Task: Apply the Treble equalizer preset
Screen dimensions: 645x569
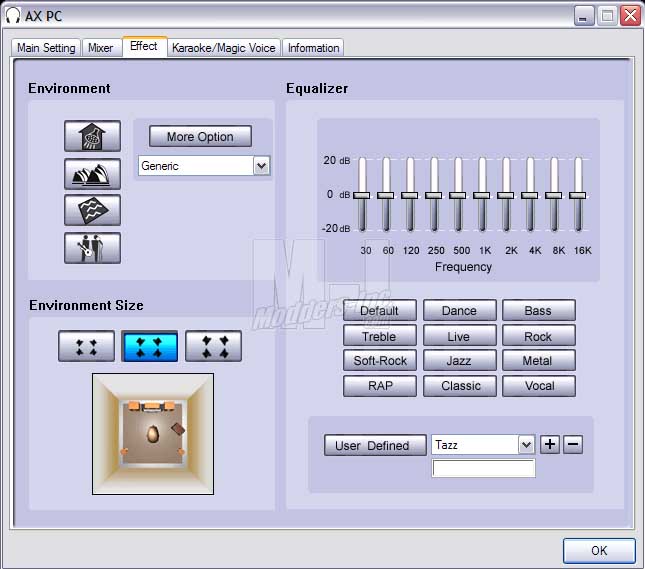Action: click(x=380, y=336)
